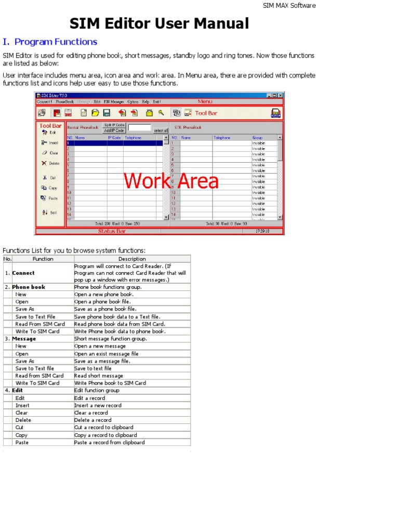Select the Edit tool in side toolbar
The width and height of the screenshot is (399, 532).
49,132
